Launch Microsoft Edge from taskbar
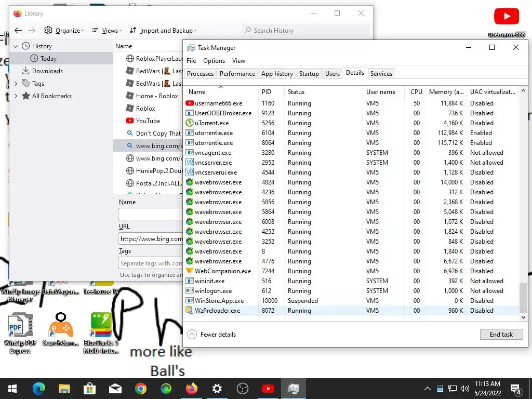 pos(38,389)
